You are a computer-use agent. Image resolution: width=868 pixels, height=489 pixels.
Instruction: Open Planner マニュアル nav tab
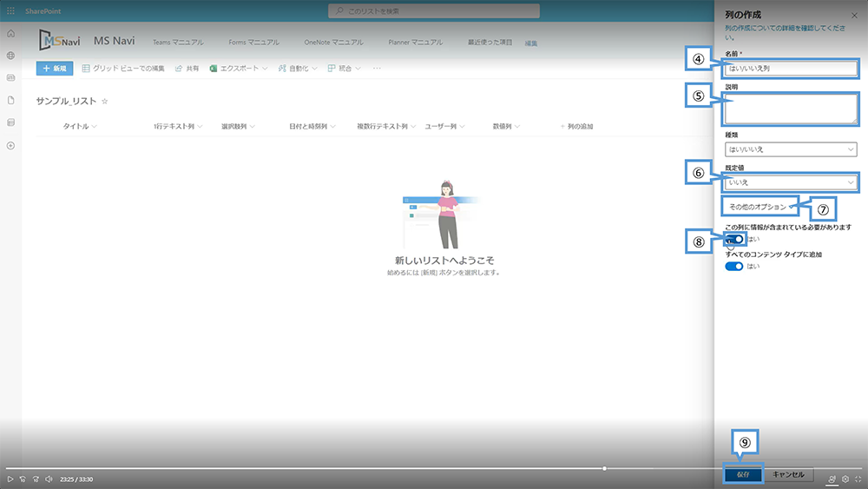point(415,42)
